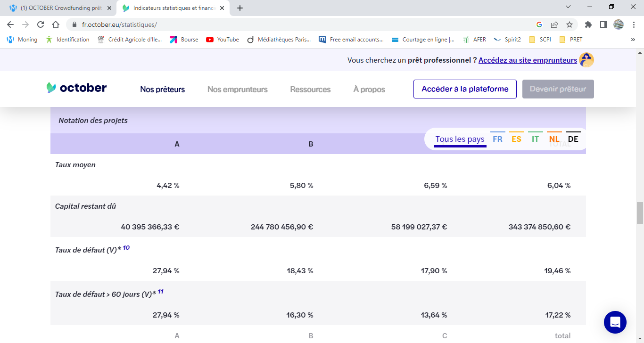This screenshot has width=644, height=343.
Task: Open the Extensions puzzle icon
Action: 588,24
